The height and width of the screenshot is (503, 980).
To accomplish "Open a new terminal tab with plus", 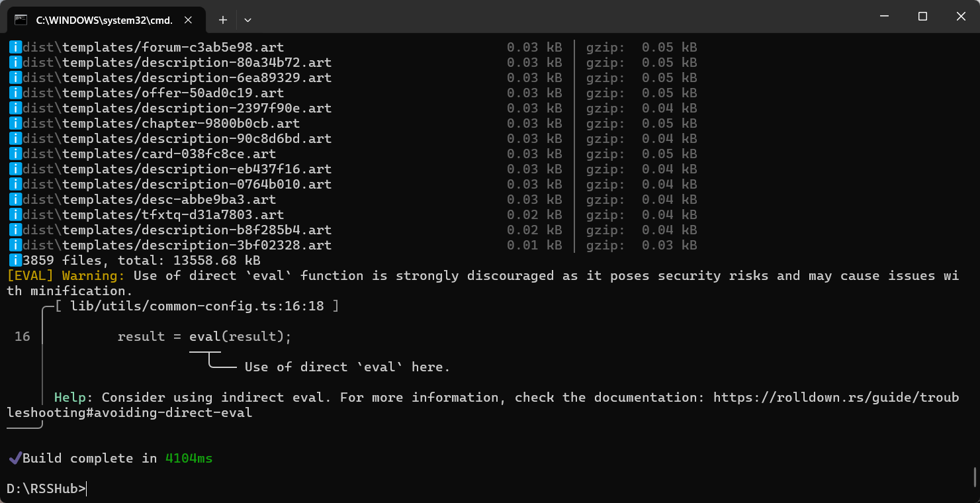I will click(x=223, y=20).
